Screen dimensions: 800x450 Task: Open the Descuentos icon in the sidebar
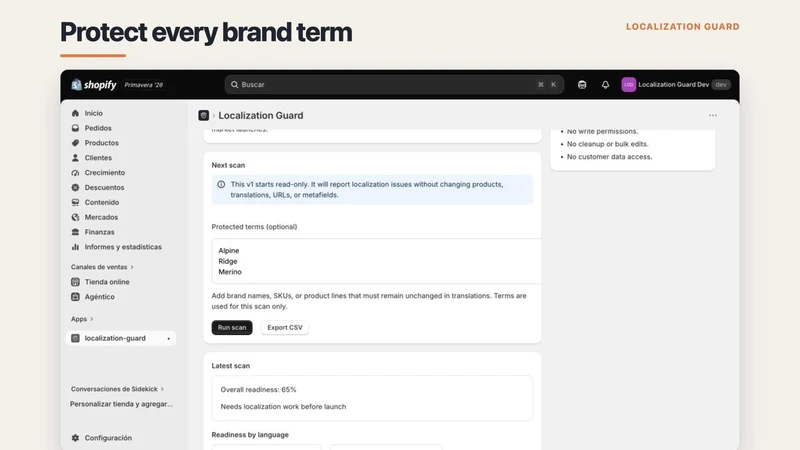tap(76, 187)
